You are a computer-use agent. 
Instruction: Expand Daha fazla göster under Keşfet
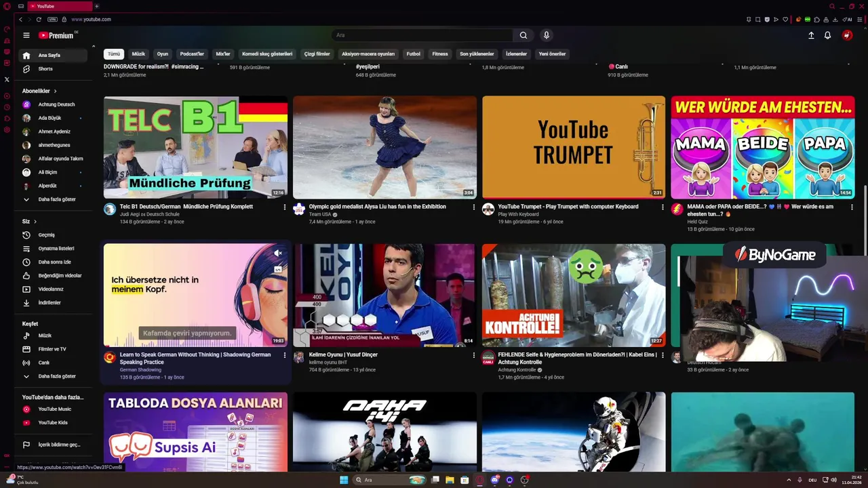(x=54, y=376)
